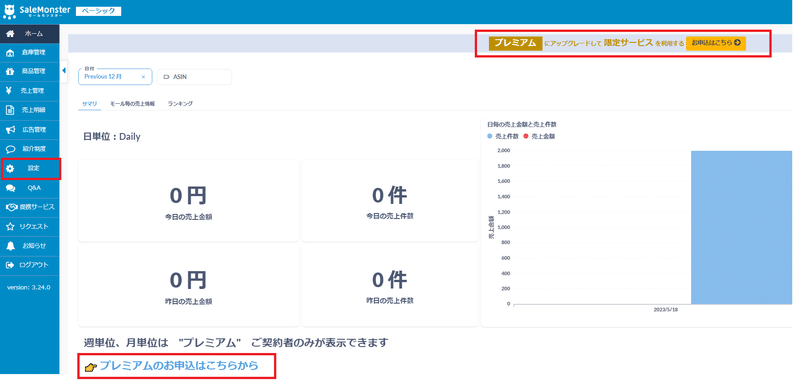The width and height of the screenshot is (800, 384).
Task: Click the お申込はこちら upgrade button
Action: 716,43
